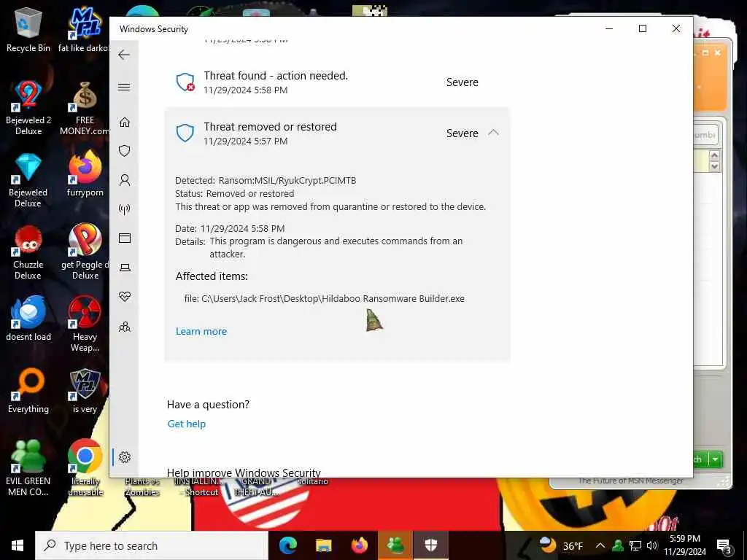Image resolution: width=747 pixels, height=560 pixels.
Task: Click the Affected items: heading
Action: 212,276
